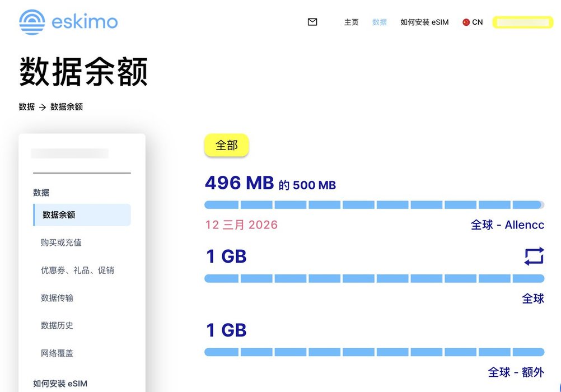Click the progress bar above the 全球 label
561x392 pixels.
coord(374,278)
